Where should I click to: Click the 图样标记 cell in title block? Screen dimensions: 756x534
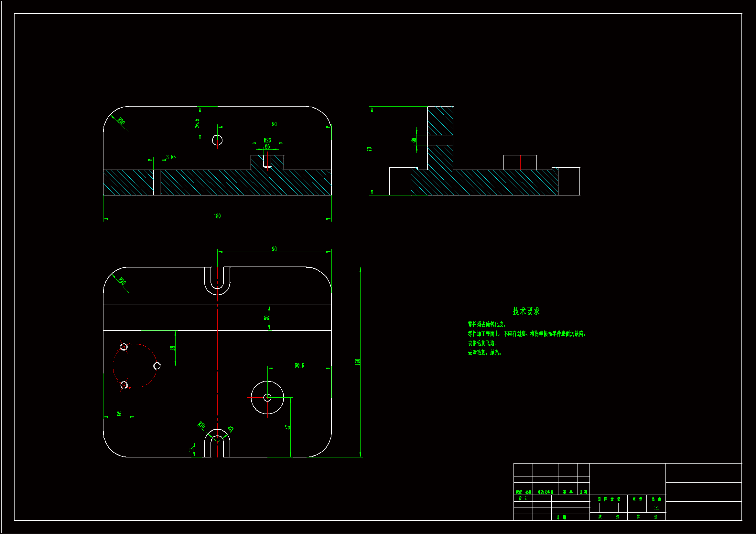pyautogui.click(x=609, y=499)
